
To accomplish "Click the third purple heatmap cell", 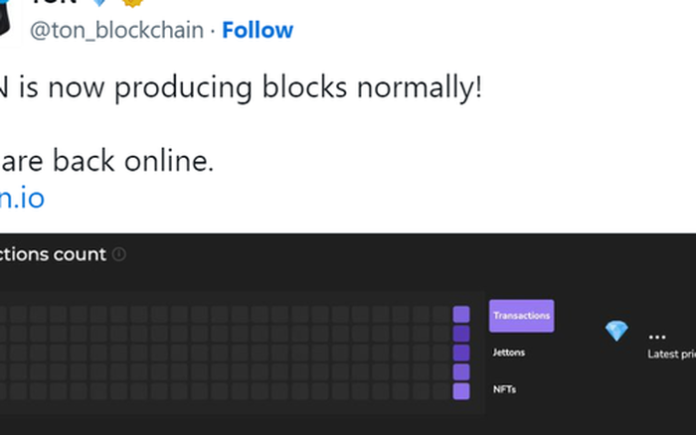I will click(x=461, y=353).
